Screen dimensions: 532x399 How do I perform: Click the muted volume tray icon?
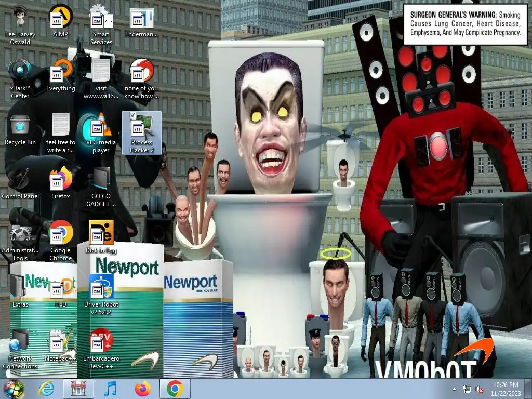click(480, 389)
